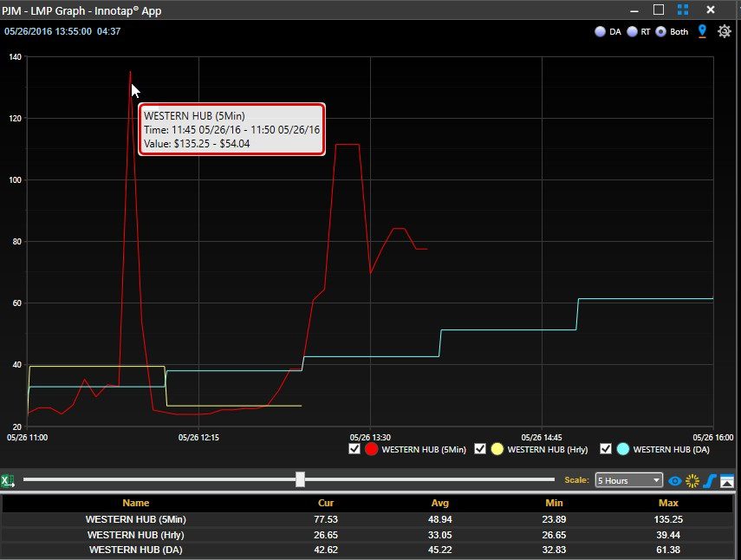
Task: Click the Avg column header
Action: click(440, 504)
